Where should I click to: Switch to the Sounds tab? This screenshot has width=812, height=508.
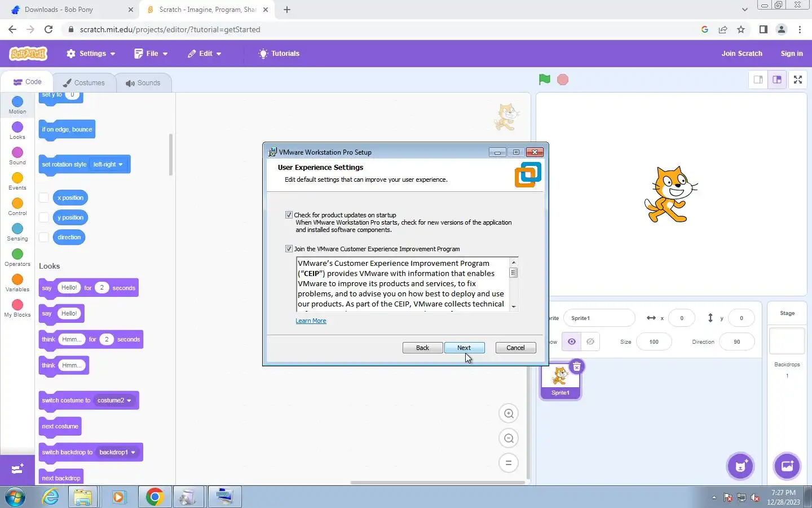point(143,82)
